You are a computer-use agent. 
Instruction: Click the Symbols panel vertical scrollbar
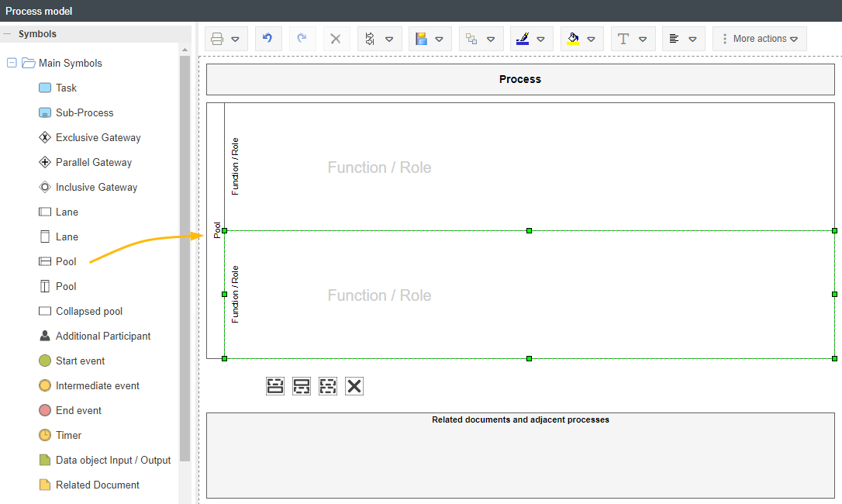click(x=185, y=256)
